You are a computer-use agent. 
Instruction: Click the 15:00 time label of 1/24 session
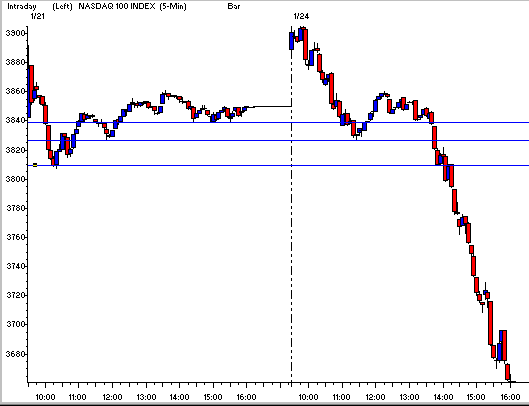(x=476, y=397)
